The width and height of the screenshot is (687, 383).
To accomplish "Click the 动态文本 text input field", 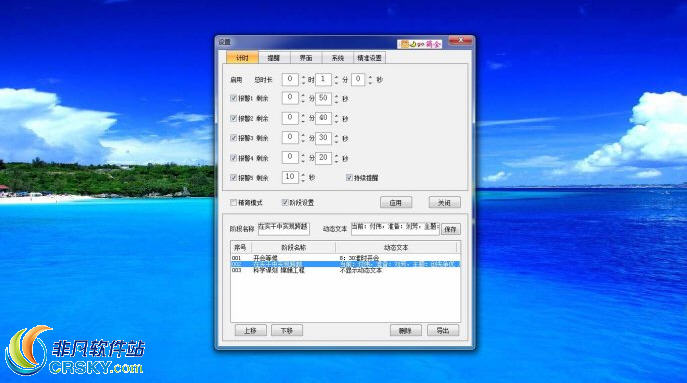I will [395, 228].
